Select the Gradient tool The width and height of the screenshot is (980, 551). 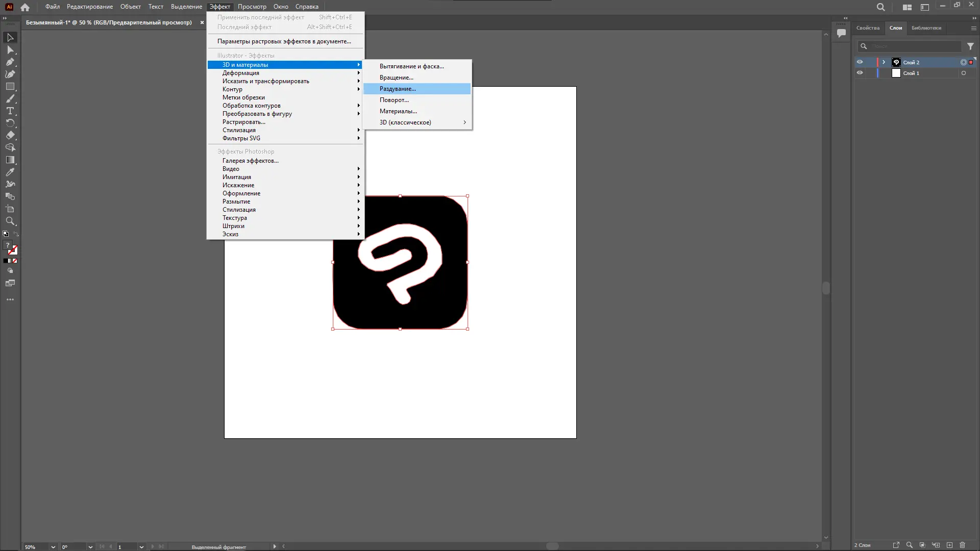click(x=10, y=160)
